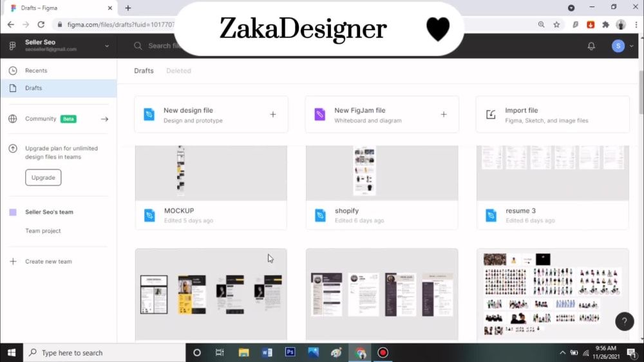Open the shopify file thumbnail
The image size is (644, 362).
coord(382,173)
